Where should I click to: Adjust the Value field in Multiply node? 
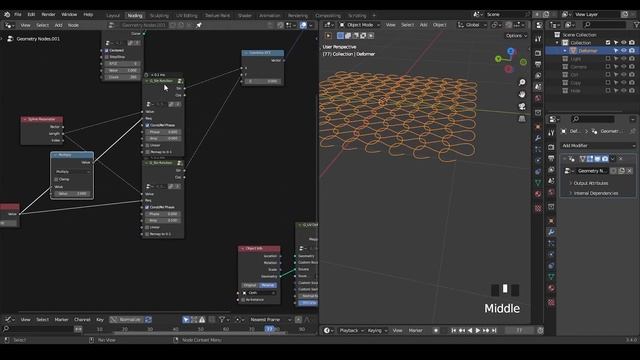click(x=72, y=193)
